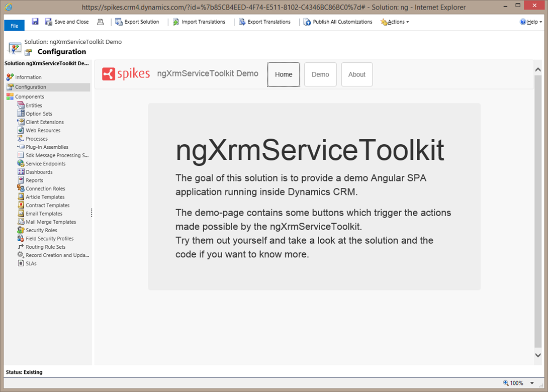Click the blue floppy disk Save icon
Image resolution: width=548 pixels, height=392 pixels.
(x=35, y=22)
